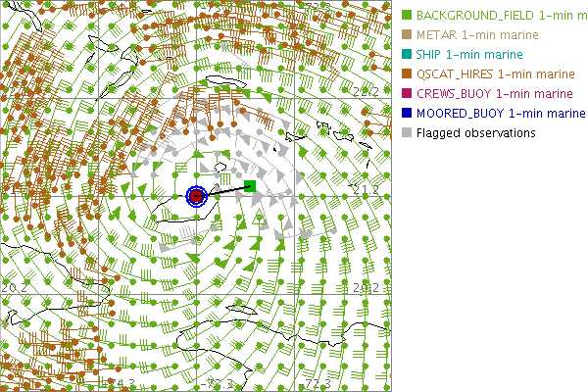
Task: Select the MOORED_BUOY 1-min marine label
Action: pos(501,114)
